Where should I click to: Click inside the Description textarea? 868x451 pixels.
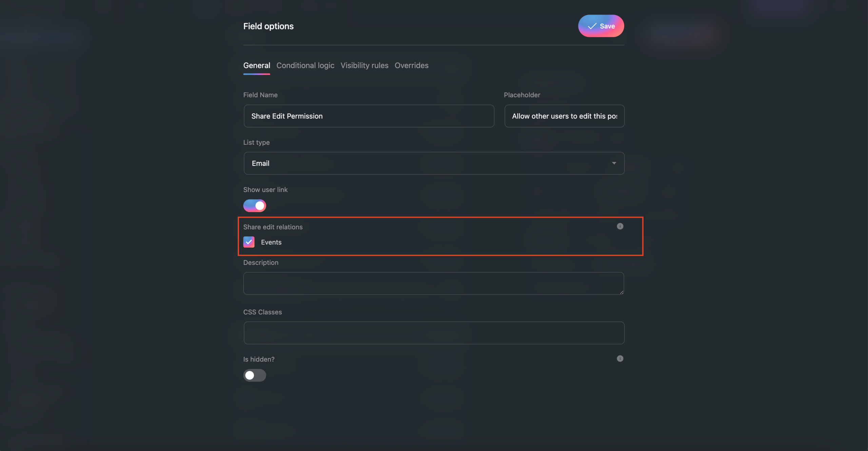[433, 283]
